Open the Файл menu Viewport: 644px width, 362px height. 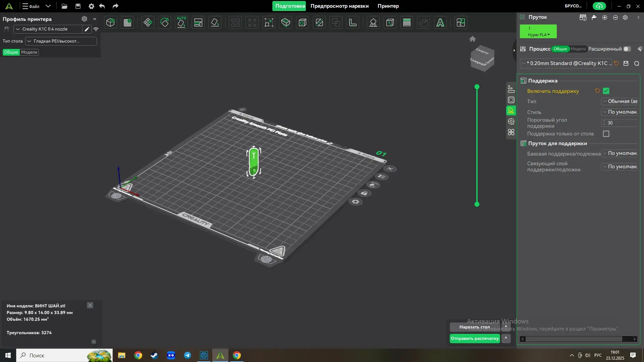[31, 6]
